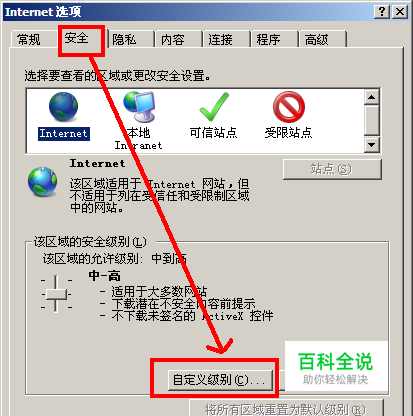
Task: Select the Internet zone globe icon
Action: [63, 107]
